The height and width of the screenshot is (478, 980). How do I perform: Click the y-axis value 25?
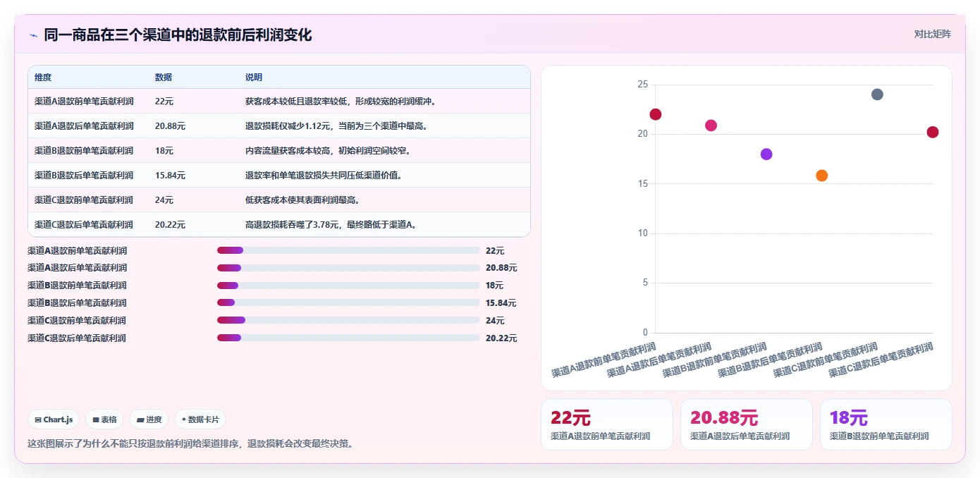pos(642,85)
